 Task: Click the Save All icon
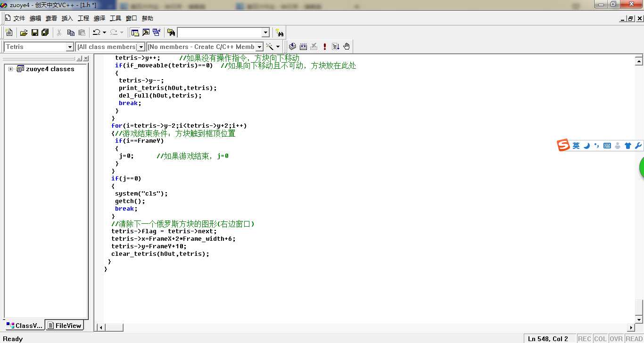click(x=45, y=33)
